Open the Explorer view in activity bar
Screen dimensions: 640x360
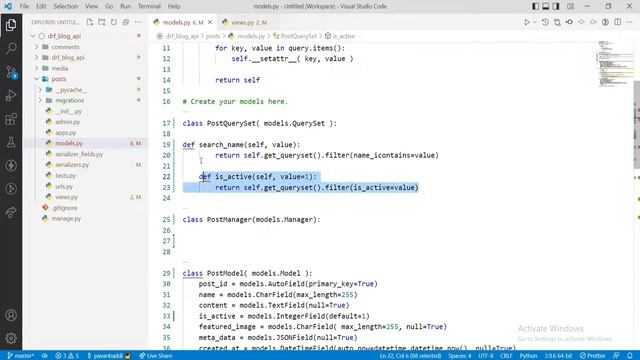click(x=11, y=25)
